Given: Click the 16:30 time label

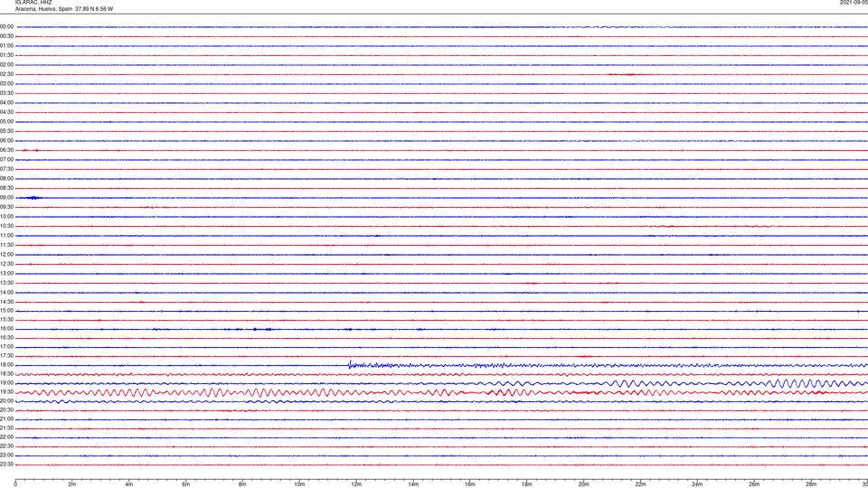Looking at the screenshot, I should pyautogui.click(x=6, y=337).
